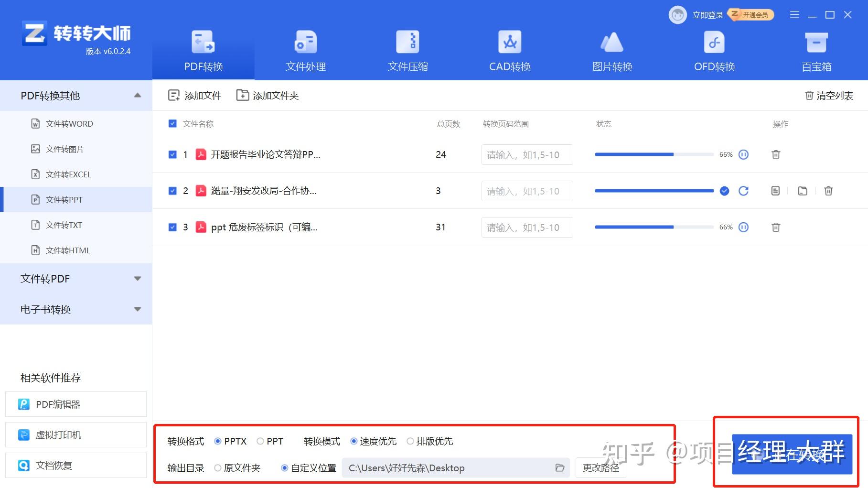Screen dimensions: 868x488
Task: Uncheck the checkbox for file 1
Action: click(172, 154)
